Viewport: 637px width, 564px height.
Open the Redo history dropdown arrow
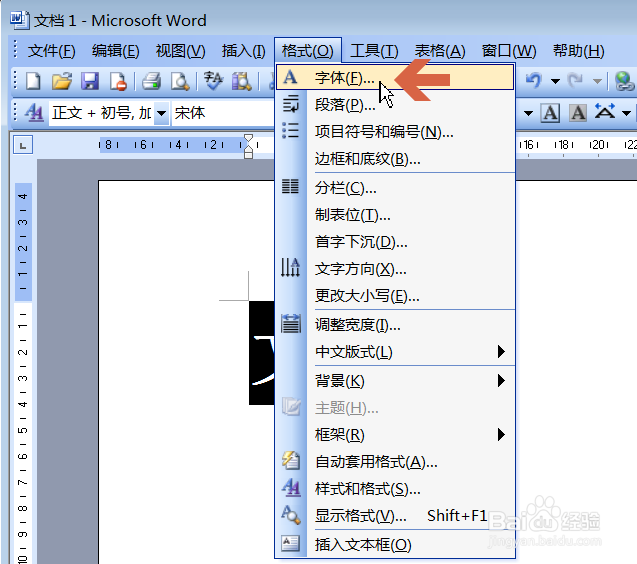[597, 81]
